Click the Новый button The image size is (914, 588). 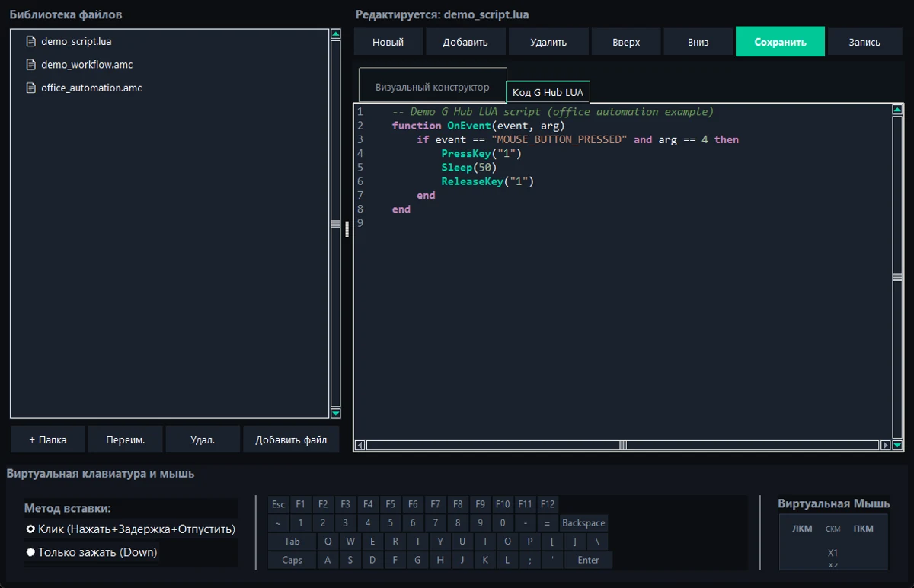tap(388, 42)
